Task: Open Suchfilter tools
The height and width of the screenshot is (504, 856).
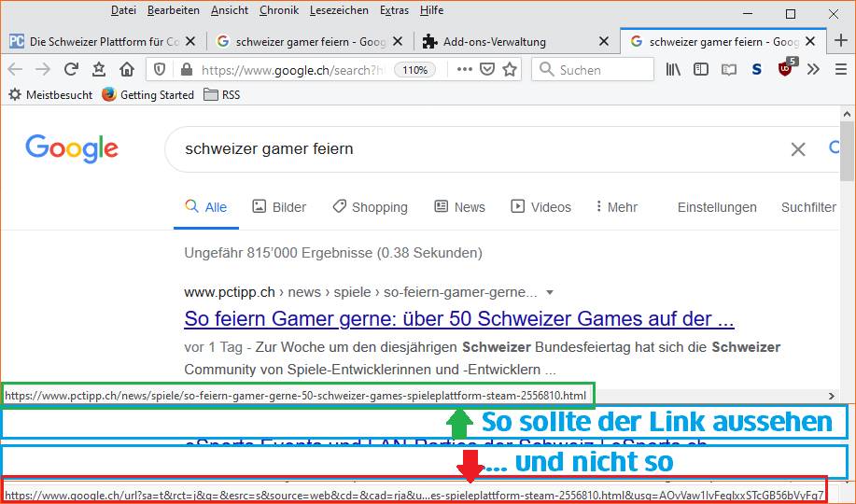Action: point(808,207)
